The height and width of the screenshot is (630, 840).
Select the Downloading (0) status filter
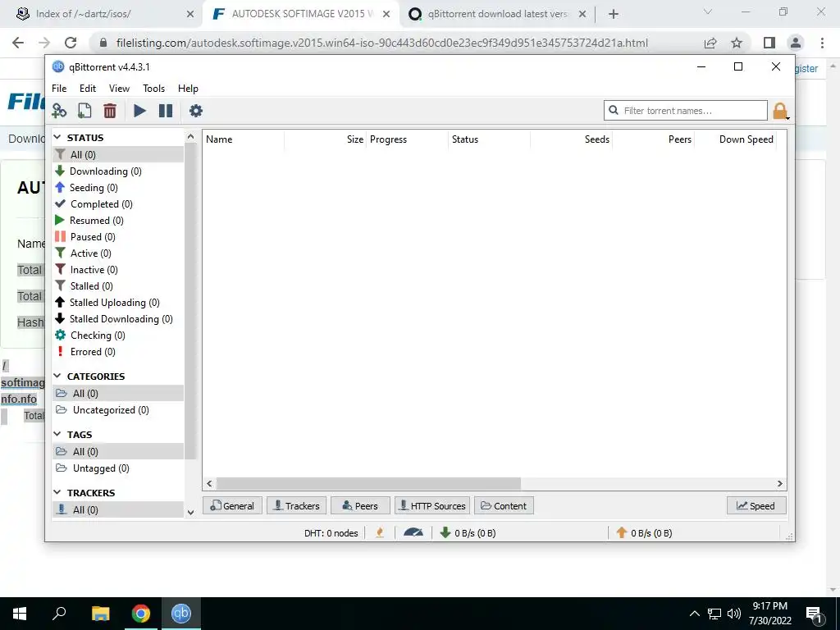click(x=118, y=171)
